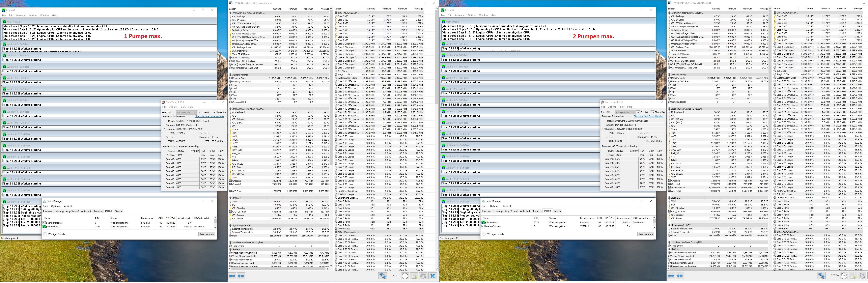
Task: Click clock reset icon next to 0:02:24 timer
Action: 844,276
